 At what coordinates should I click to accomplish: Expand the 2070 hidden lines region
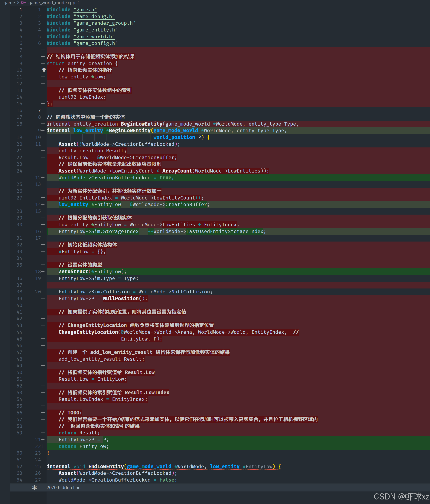coord(64,487)
